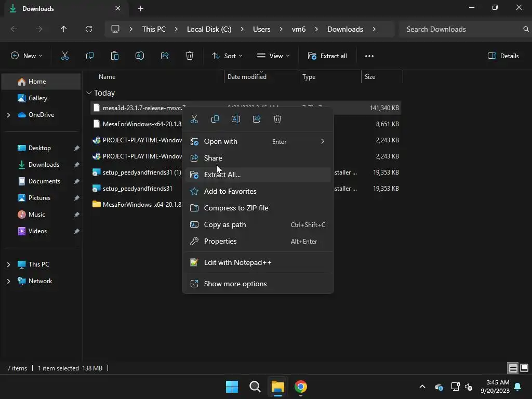Click the Share icon in the toolbar
The width and height of the screenshot is (532, 399).
[165, 56]
